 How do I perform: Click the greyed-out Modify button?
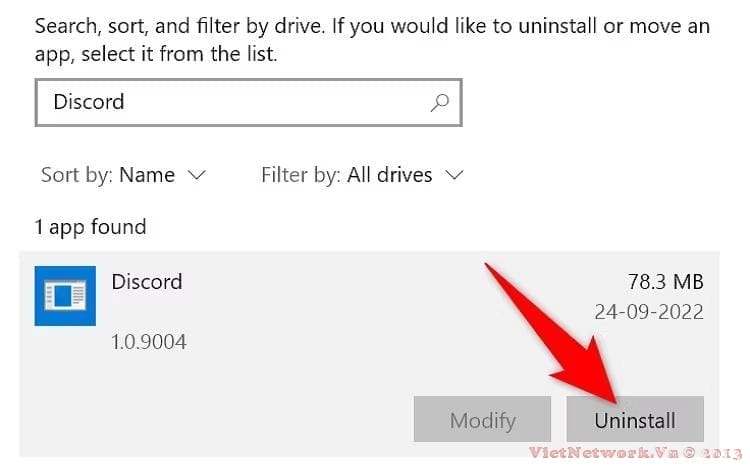[482, 420]
